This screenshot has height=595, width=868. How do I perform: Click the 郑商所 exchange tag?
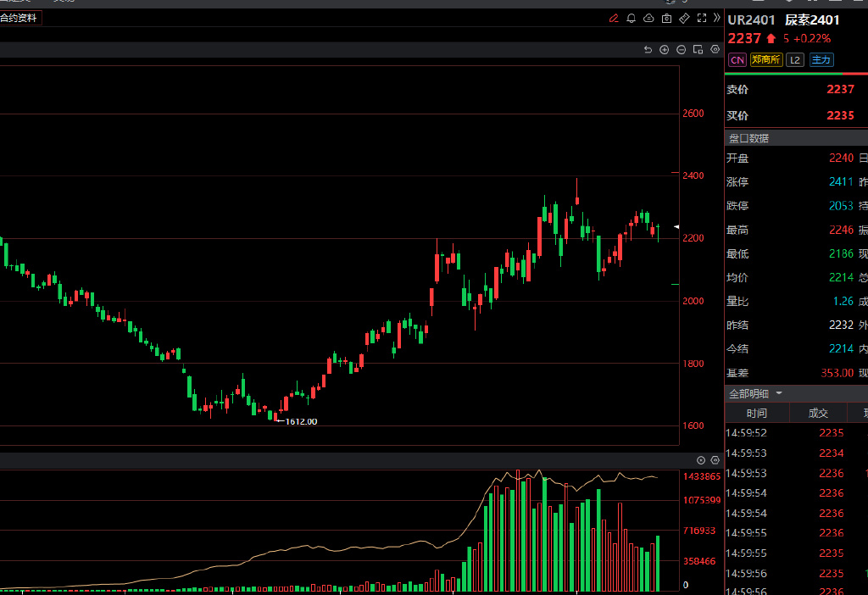tap(766, 60)
